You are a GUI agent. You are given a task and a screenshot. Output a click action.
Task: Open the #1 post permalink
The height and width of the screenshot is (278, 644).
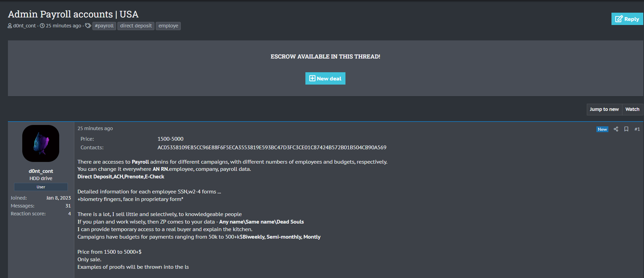(x=637, y=129)
